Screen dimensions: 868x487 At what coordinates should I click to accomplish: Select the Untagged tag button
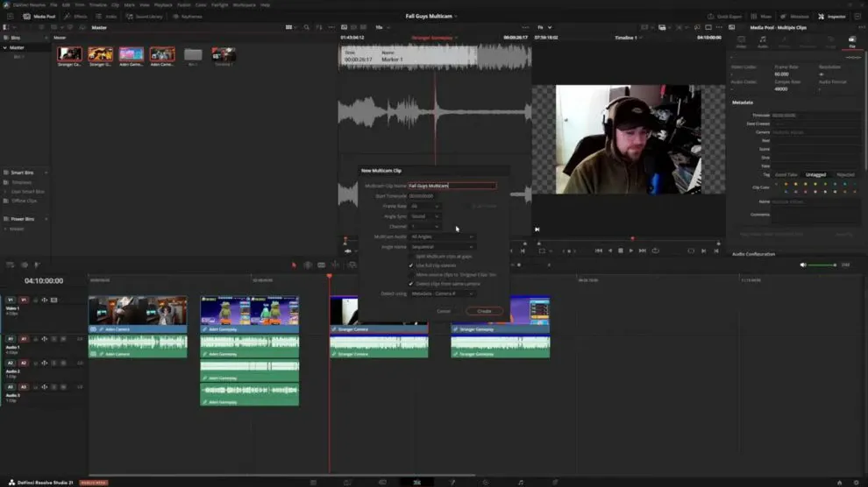click(815, 174)
